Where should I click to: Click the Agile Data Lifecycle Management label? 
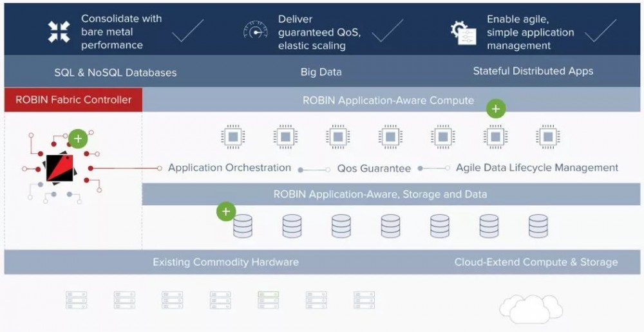pyautogui.click(x=537, y=168)
